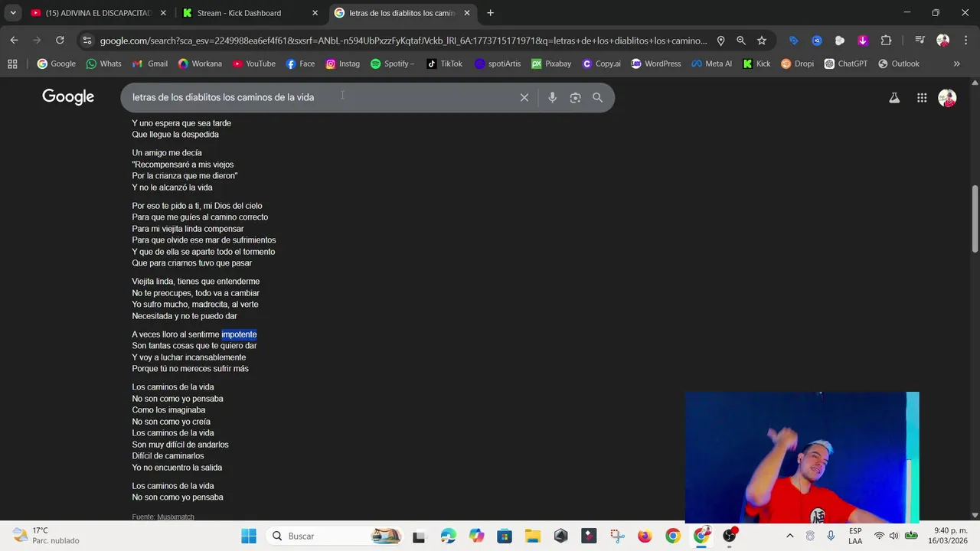This screenshot has height=551, width=980.
Task: Open the Pixabay bookmark
Action: [551, 64]
